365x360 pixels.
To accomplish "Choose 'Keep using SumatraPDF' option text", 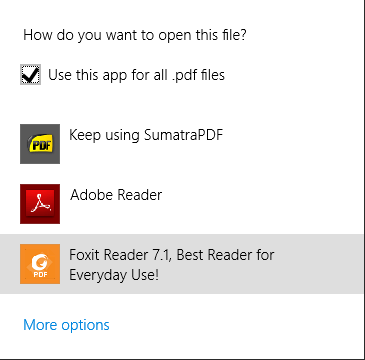I will click(146, 135).
